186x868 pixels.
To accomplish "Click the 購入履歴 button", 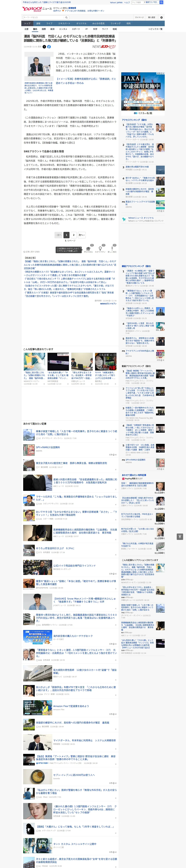I will tap(152, 17).
